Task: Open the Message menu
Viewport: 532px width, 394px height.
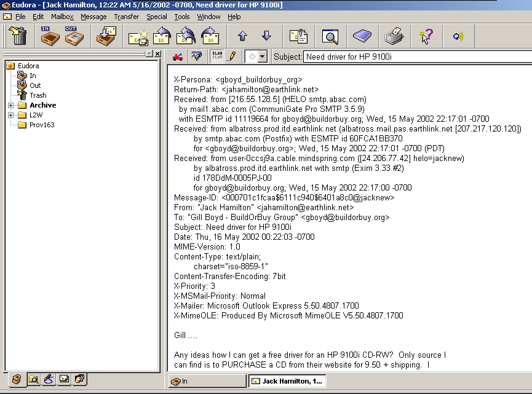Action: pyautogui.click(x=93, y=17)
